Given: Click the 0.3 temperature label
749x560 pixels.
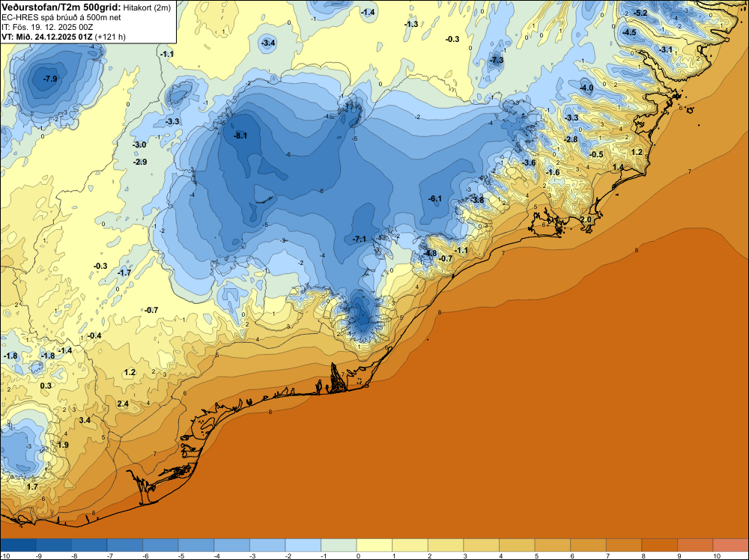Looking at the screenshot, I should 46,386.
